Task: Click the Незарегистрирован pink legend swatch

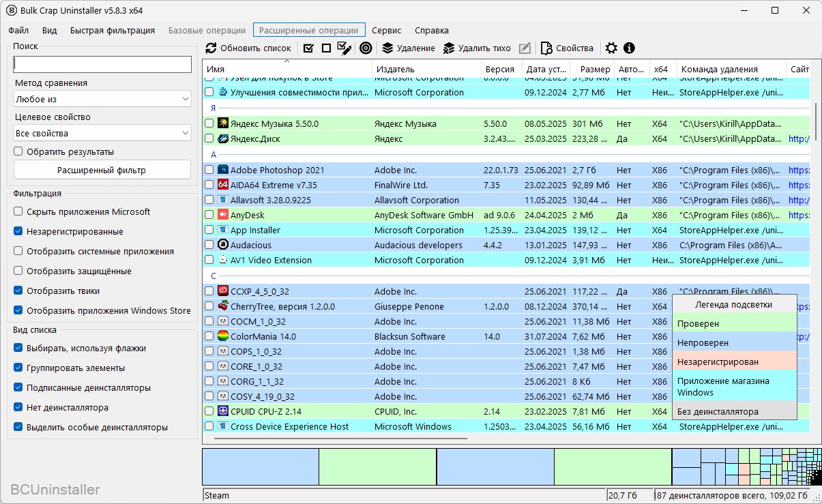Action: click(734, 361)
